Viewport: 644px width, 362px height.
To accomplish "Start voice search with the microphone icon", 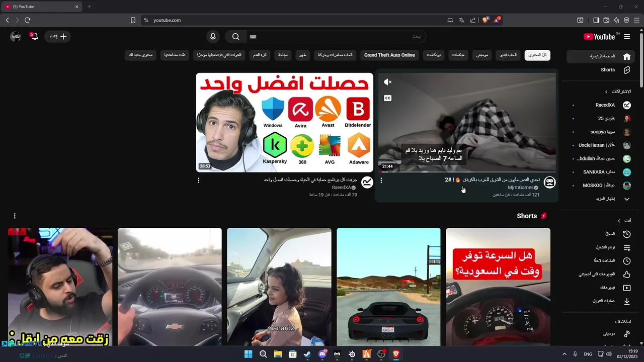I will click(x=213, y=37).
